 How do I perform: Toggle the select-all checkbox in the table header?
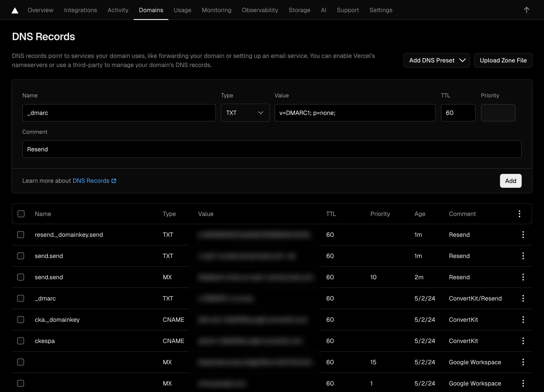[x=21, y=214]
